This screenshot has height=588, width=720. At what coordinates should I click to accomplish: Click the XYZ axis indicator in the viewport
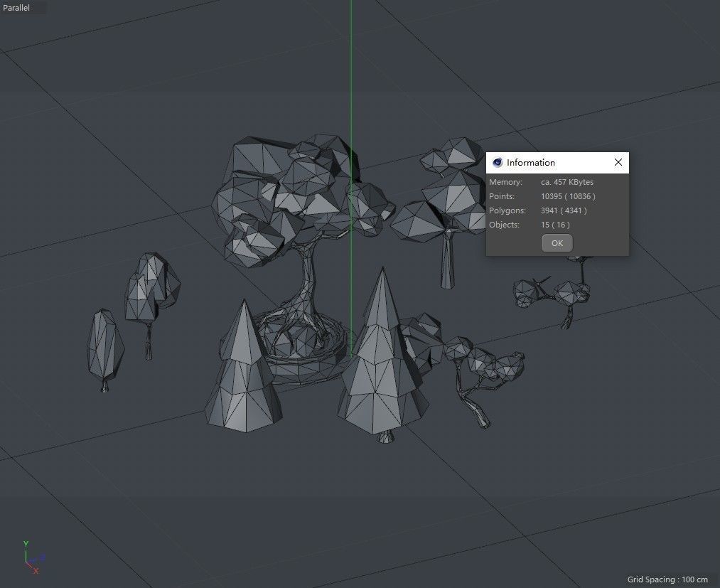[x=33, y=557]
